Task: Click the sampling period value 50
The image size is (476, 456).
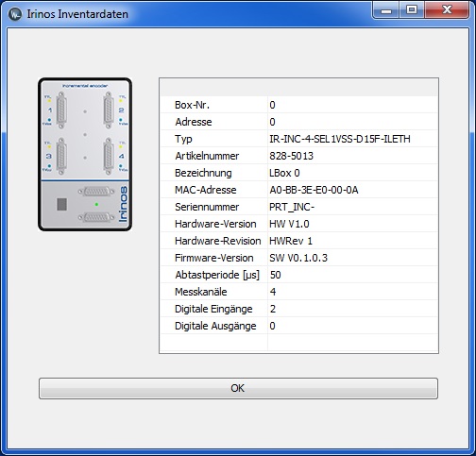Action: coord(276,275)
